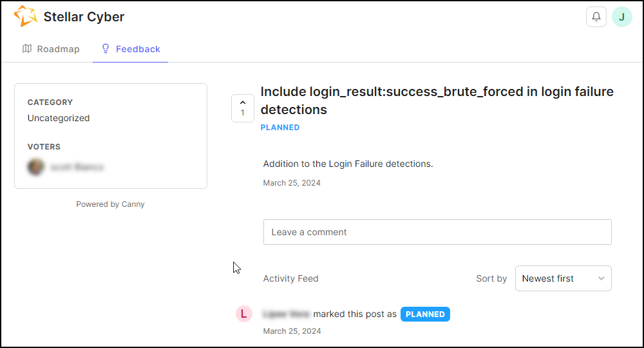Click the blurred voter name
Screen dimensions: 644x348
[77, 167]
